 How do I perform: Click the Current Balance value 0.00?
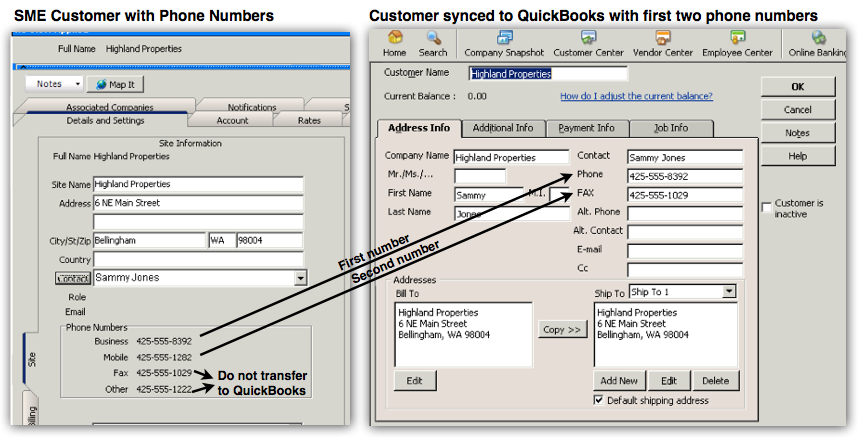pyautogui.click(x=477, y=96)
